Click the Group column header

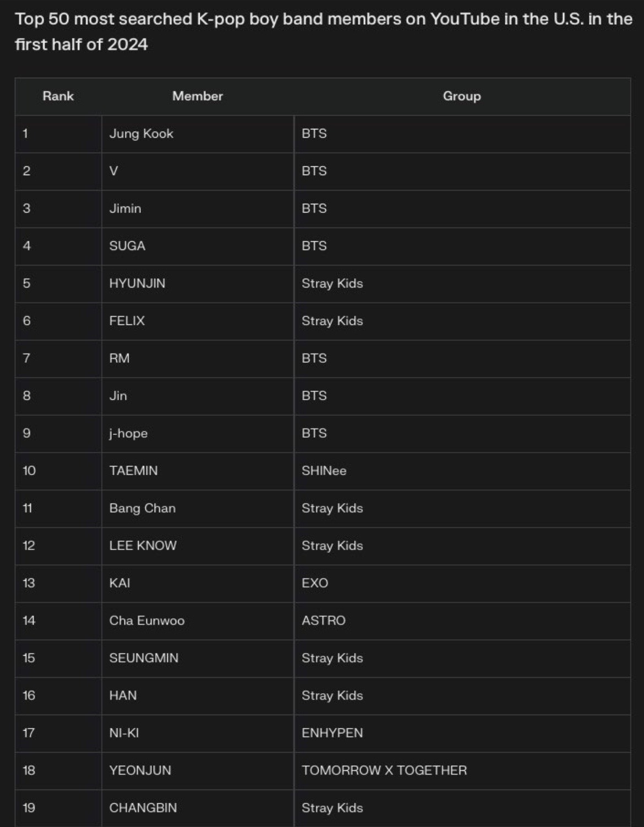coord(461,96)
